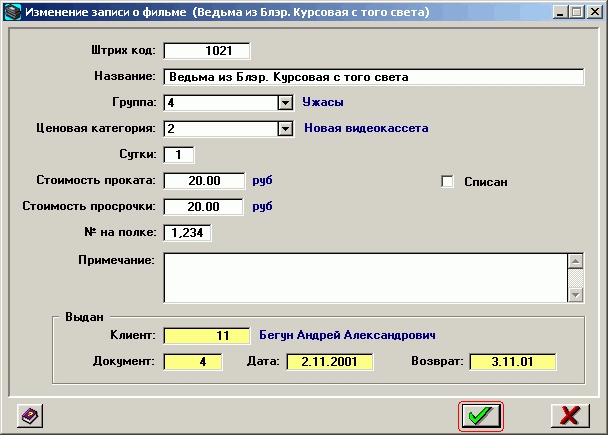Screen dimensions: 608x435
Task: Expand the Ценовая категория dropdown arrow
Action: [285, 128]
